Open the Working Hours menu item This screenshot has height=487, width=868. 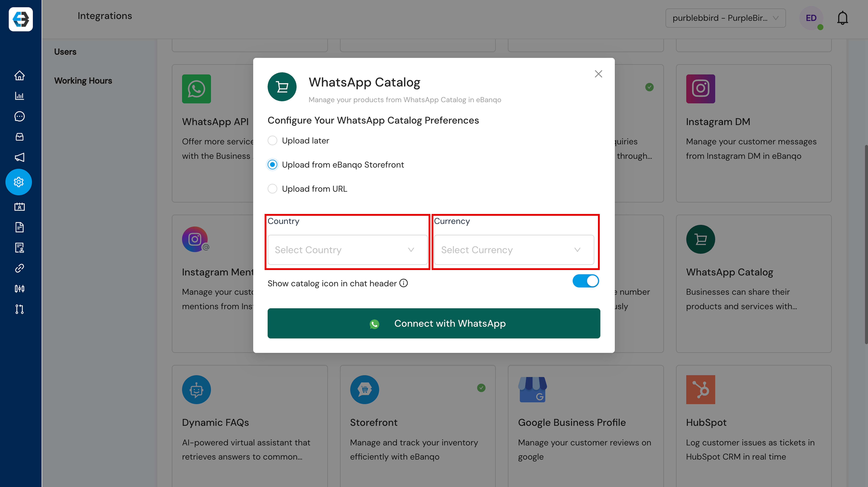(83, 81)
